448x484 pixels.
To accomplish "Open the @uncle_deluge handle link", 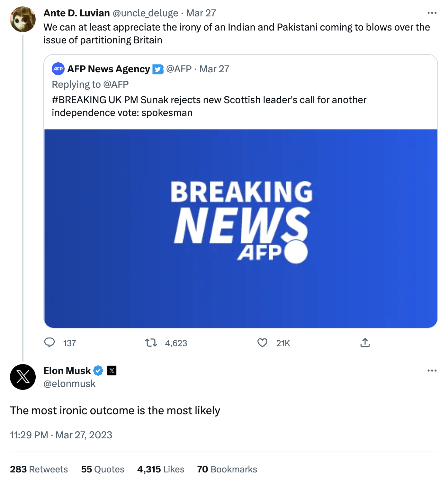I will coord(145,13).
